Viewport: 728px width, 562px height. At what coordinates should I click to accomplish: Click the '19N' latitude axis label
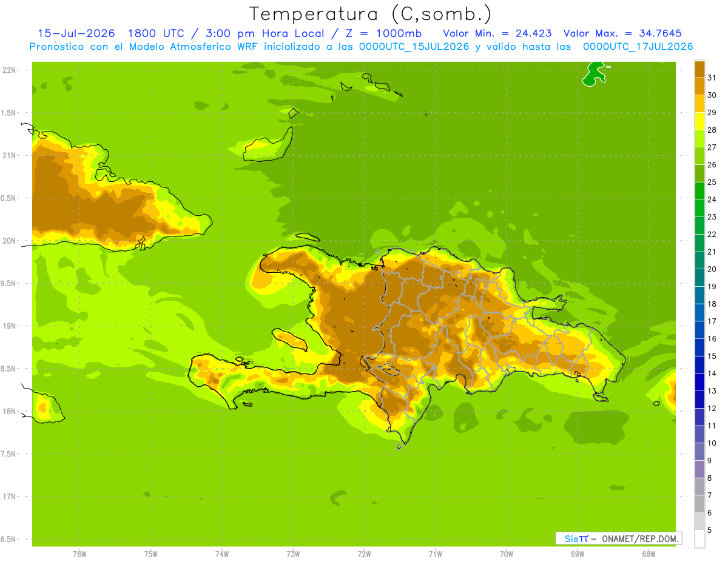[9, 326]
